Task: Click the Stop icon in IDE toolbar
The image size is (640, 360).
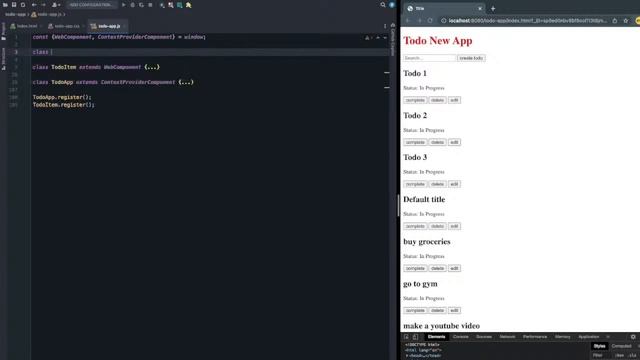Action: (x=150, y=5)
